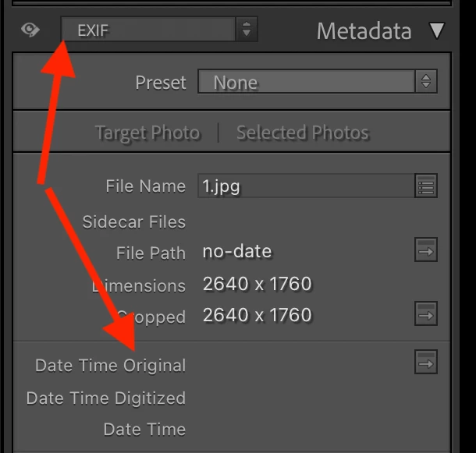Viewport: 476px width, 453px height.
Task: Open the EXIF metadata view dropdown
Action: click(148, 30)
